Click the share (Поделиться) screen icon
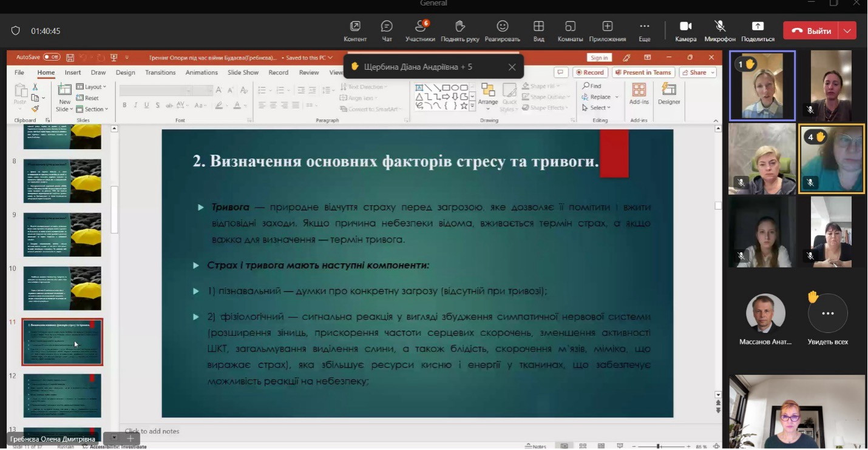This screenshot has width=868, height=450. (758, 30)
